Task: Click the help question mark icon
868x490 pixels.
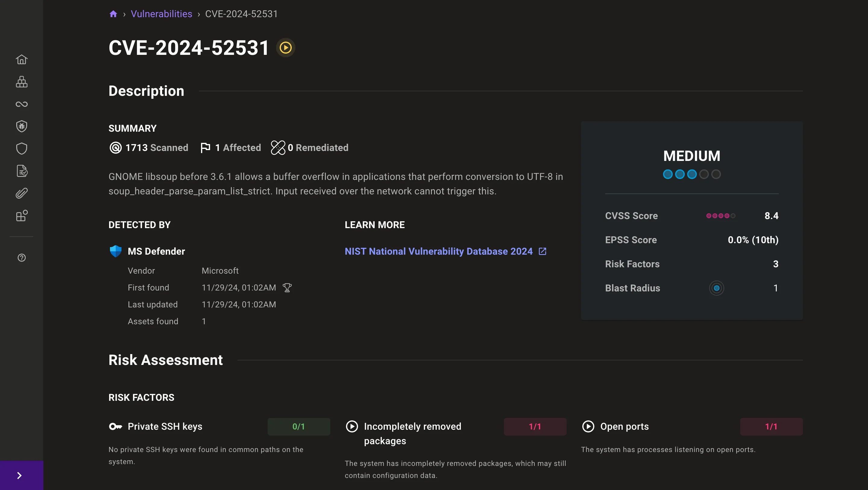Action: [x=22, y=258]
